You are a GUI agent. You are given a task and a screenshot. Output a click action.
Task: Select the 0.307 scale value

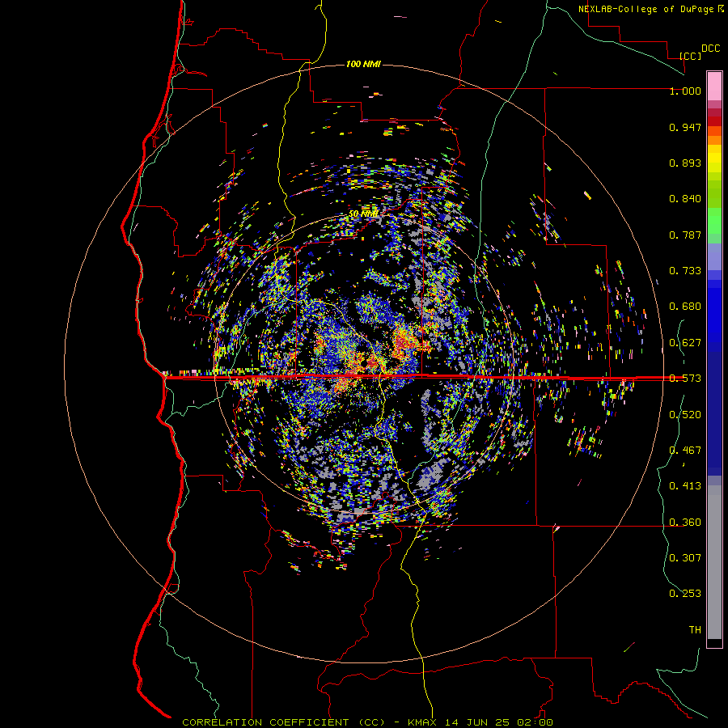pyautogui.click(x=685, y=558)
